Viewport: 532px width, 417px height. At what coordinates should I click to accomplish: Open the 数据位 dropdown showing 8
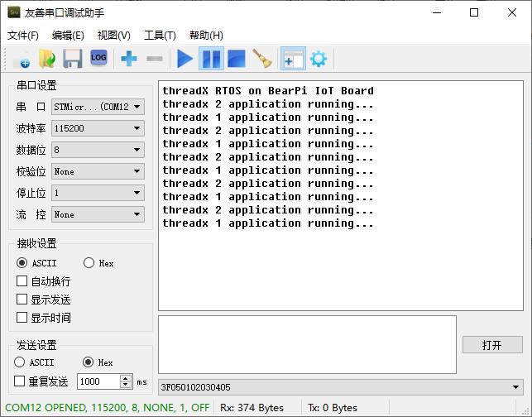tap(98, 150)
